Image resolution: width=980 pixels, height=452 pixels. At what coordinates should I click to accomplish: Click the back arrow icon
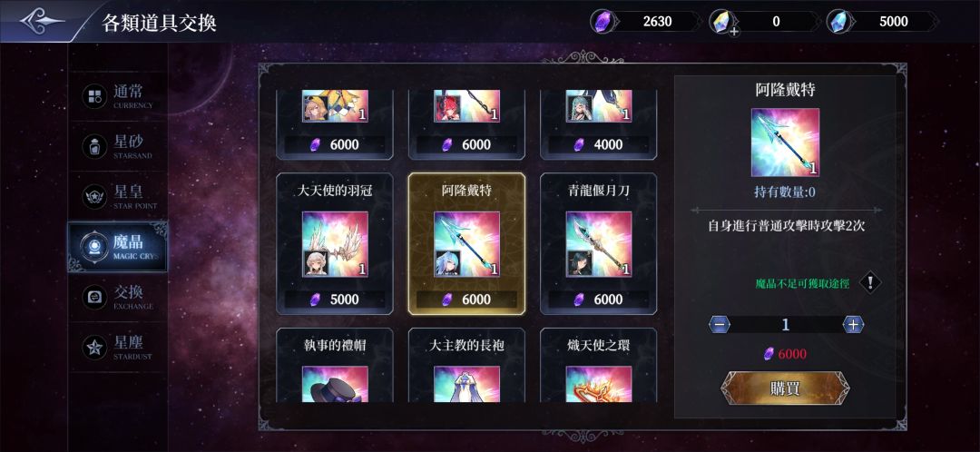[41, 21]
